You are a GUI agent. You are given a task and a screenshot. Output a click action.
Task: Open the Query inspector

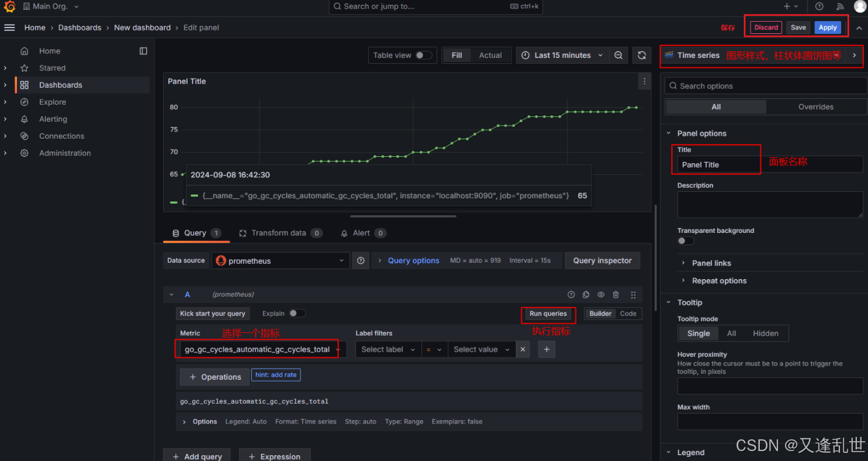click(x=602, y=261)
